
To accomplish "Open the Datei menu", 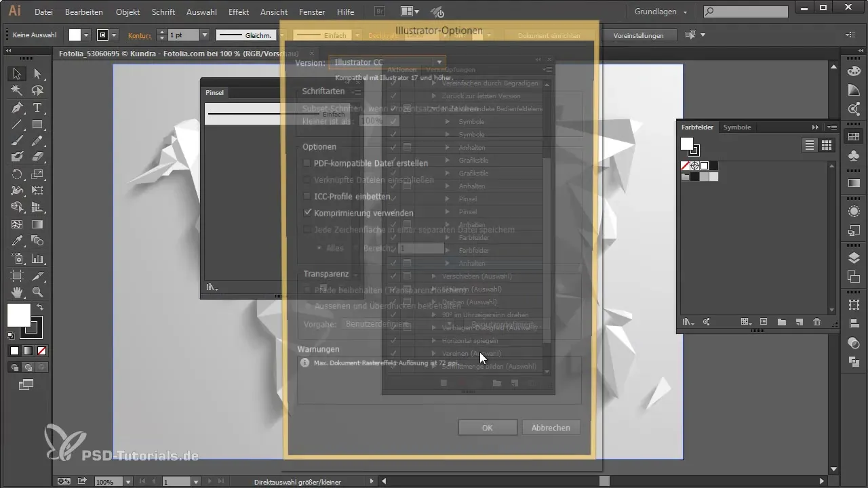I will pos(43,12).
